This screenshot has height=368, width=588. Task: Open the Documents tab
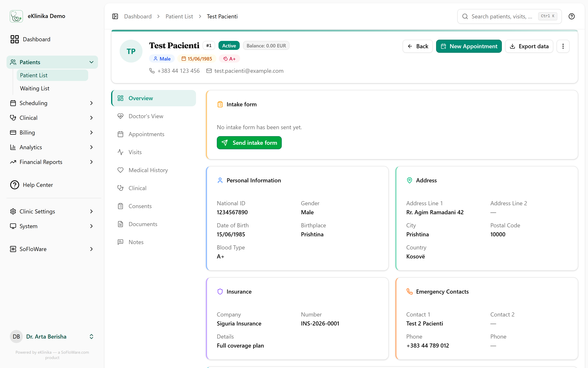(x=154, y=224)
